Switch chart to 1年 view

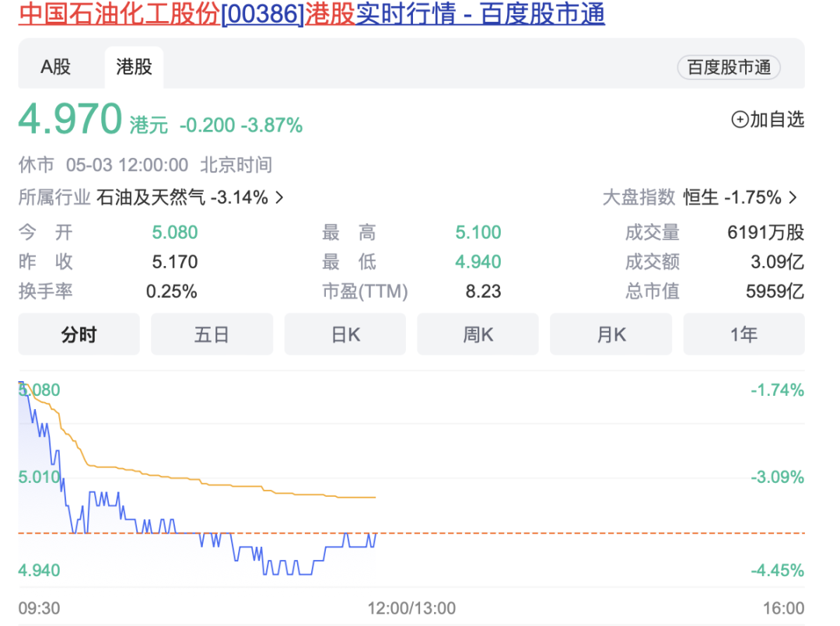pyautogui.click(x=744, y=334)
